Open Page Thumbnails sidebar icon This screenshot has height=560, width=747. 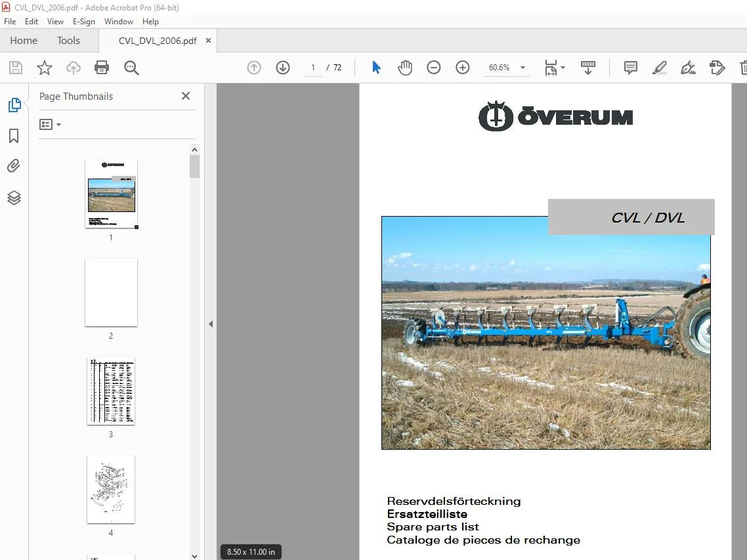[x=14, y=105]
